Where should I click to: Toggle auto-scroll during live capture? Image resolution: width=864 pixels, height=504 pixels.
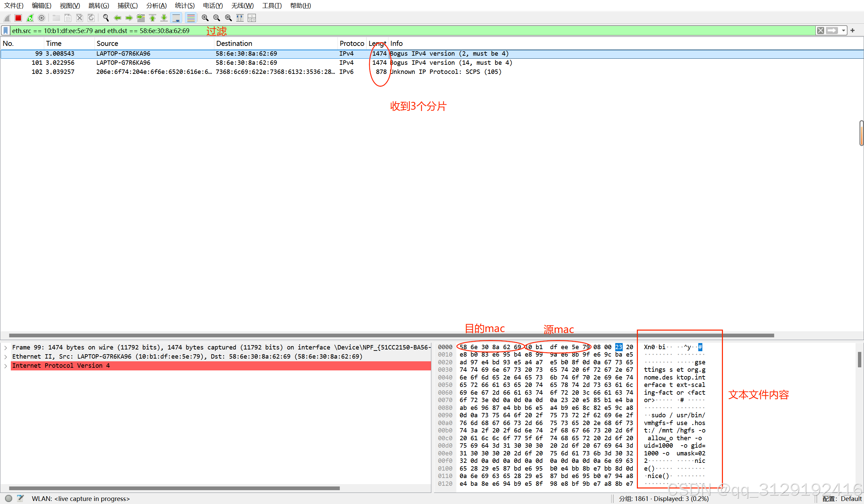(176, 18)
